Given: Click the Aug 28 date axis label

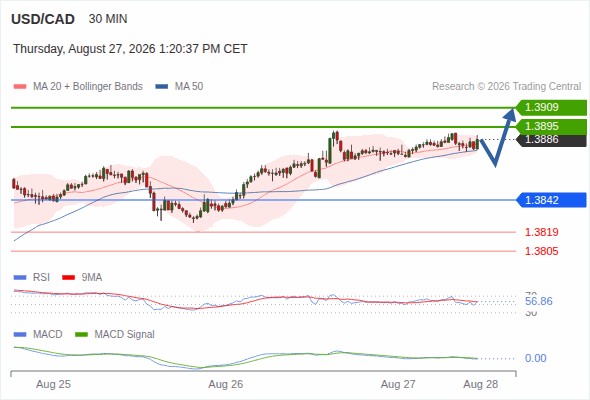Looking at the screenshot, I should (481, 384).
